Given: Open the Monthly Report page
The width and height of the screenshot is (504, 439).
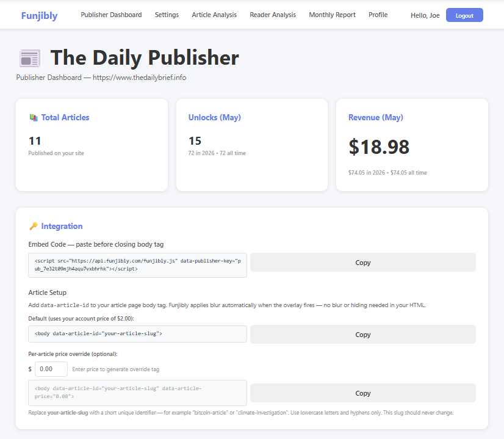Looking at the screenshot, I should click(x=332, y=15).
